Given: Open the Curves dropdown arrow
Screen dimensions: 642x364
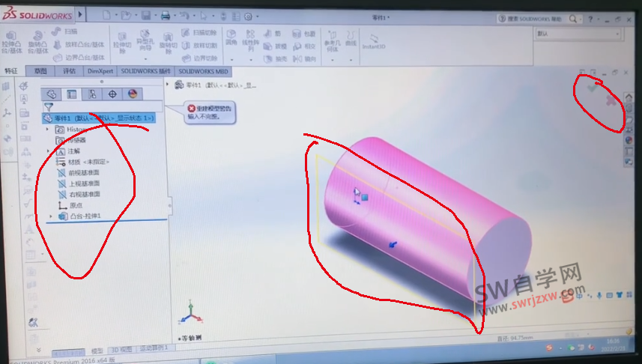Looking at the screenshot, I should coord(351,60).
